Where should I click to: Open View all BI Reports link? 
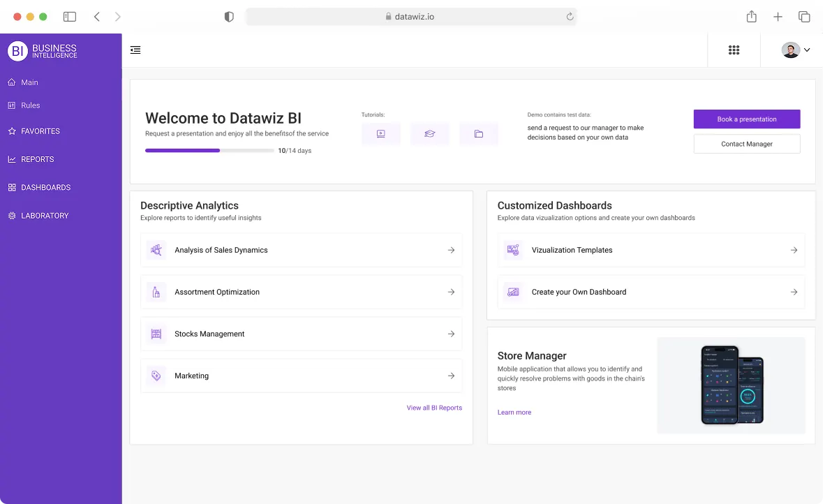434,408
